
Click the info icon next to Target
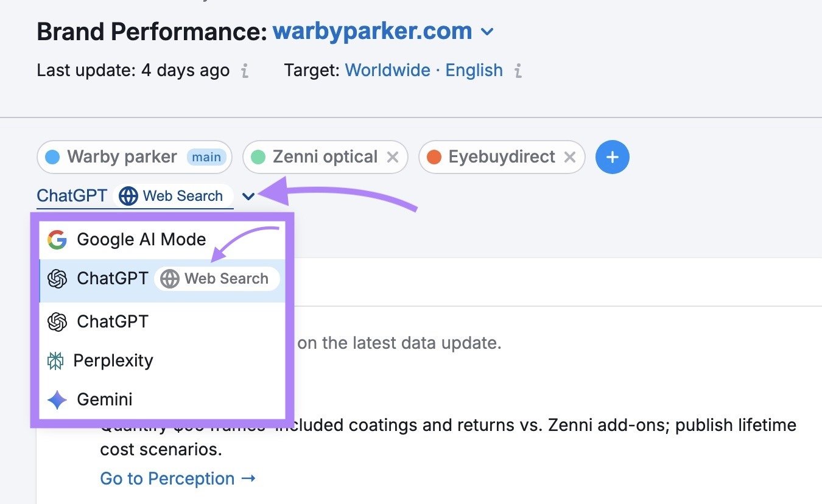519,71
